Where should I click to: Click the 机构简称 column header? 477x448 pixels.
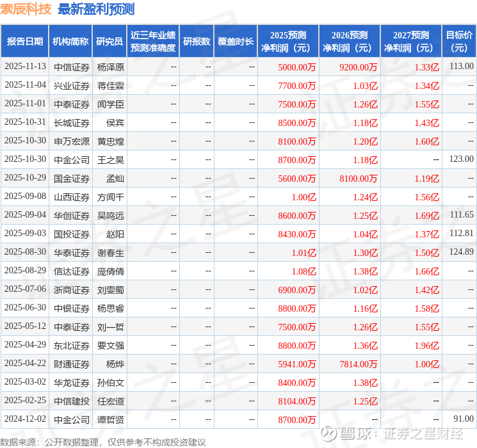[x=70, y=42]
